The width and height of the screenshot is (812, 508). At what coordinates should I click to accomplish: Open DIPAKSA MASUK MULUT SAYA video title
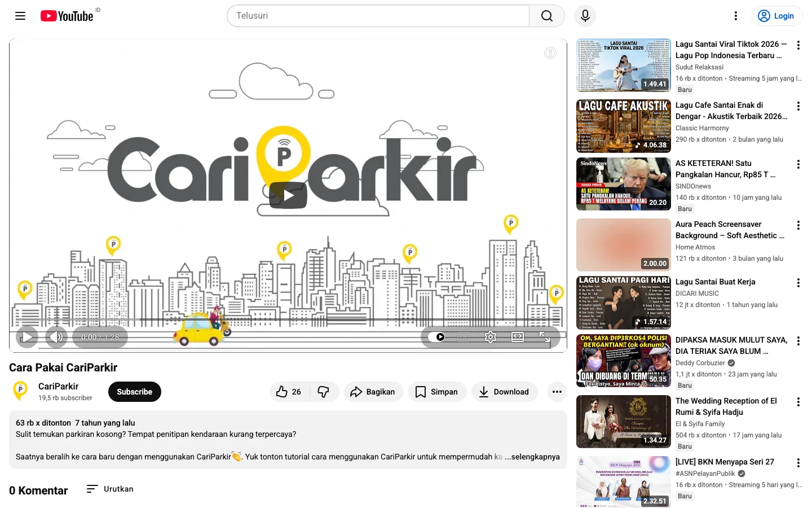pos(731,345)
